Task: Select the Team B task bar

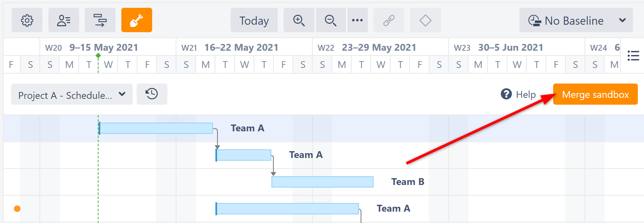Action: pos(322,182)
